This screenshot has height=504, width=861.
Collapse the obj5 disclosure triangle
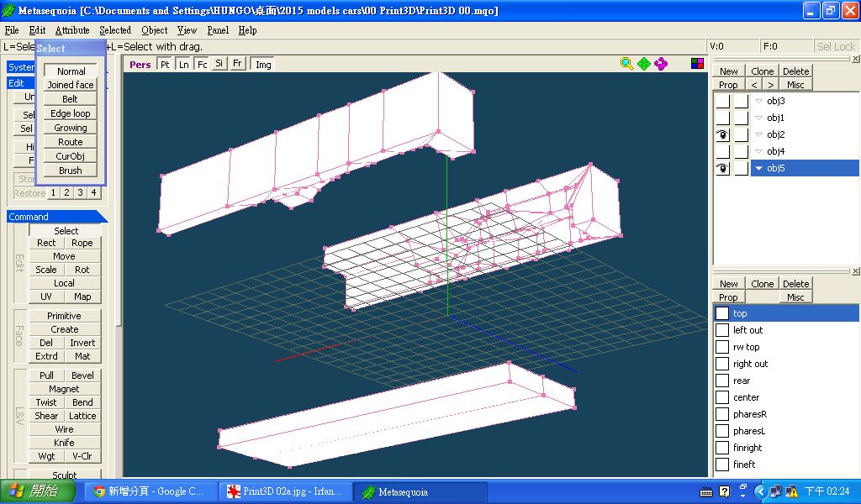(x=758, y=169)
